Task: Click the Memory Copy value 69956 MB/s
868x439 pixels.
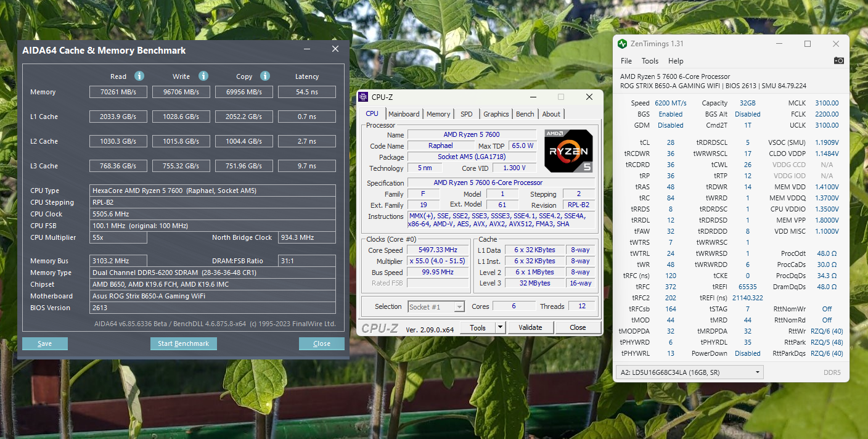Action: pyautogui.click(x=244, y=92)
